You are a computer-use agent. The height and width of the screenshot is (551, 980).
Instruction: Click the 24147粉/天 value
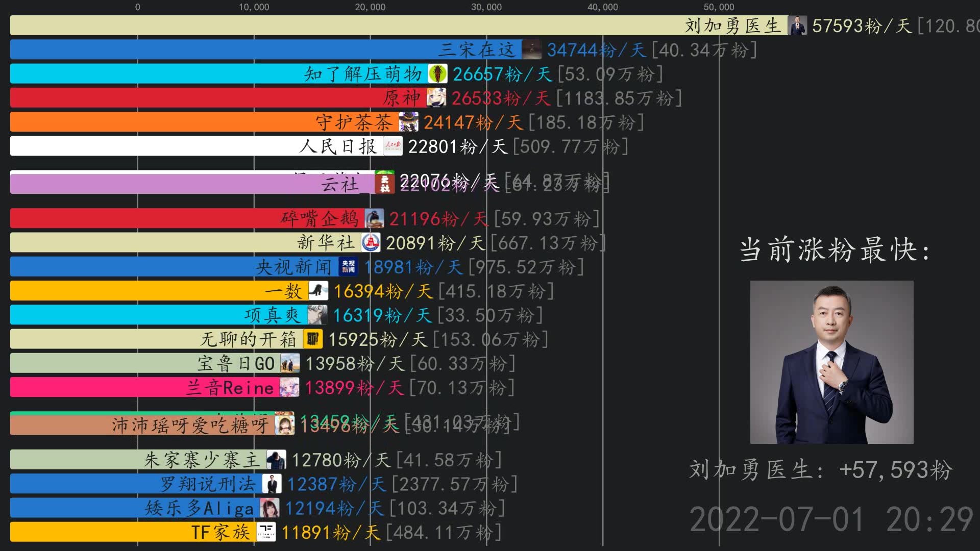point(474,122)
